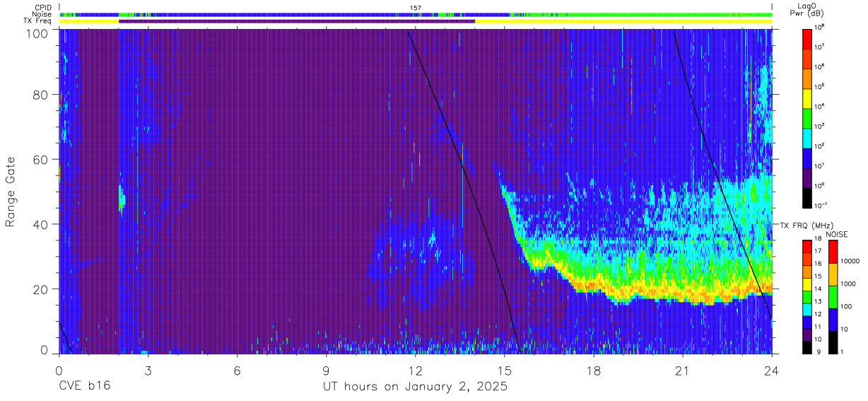Click the CPID value 157
This screenshot has width=868, height=401.
coord(416,8)
